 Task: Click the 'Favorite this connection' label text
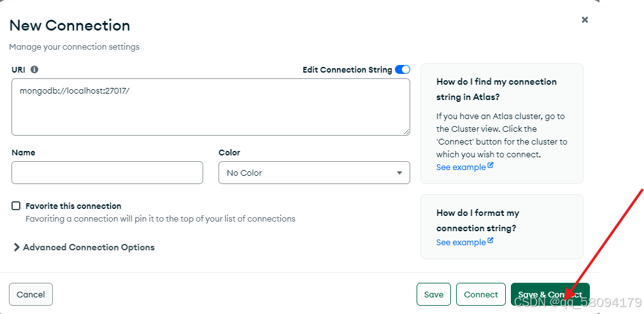(73, 206)
